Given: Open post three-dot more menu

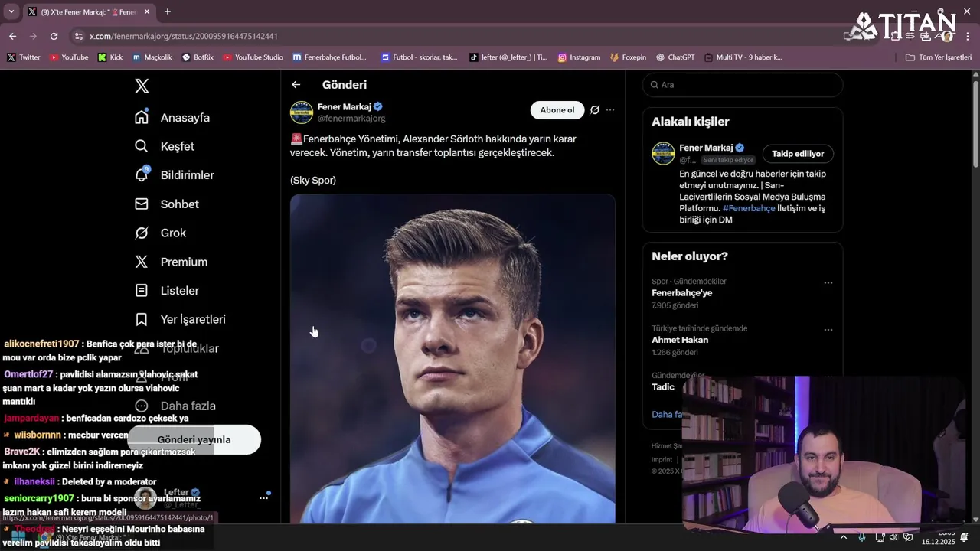Looking at the screenshot, I should click(610, 110).
